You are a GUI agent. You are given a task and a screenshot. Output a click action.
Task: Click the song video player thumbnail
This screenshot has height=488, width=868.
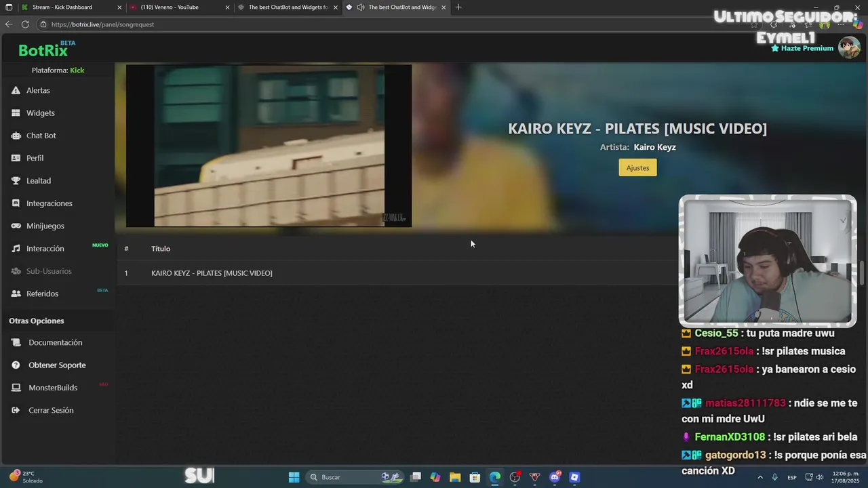click(x=269, y=146)
